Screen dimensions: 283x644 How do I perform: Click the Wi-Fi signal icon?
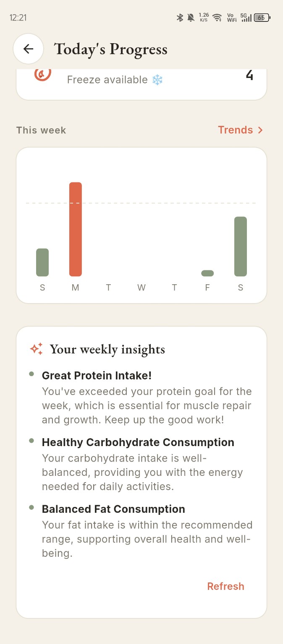pos(217,18)
